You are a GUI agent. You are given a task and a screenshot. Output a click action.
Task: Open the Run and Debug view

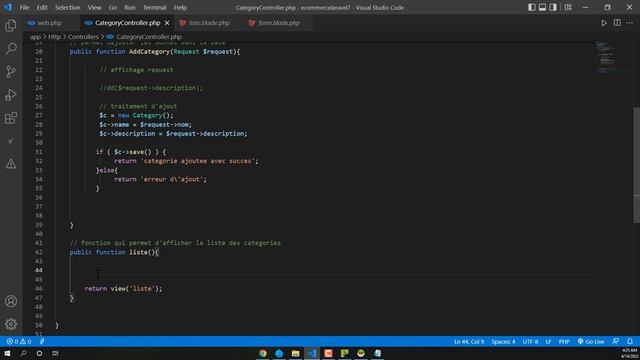pyautogui.click(x=11, y=95)
